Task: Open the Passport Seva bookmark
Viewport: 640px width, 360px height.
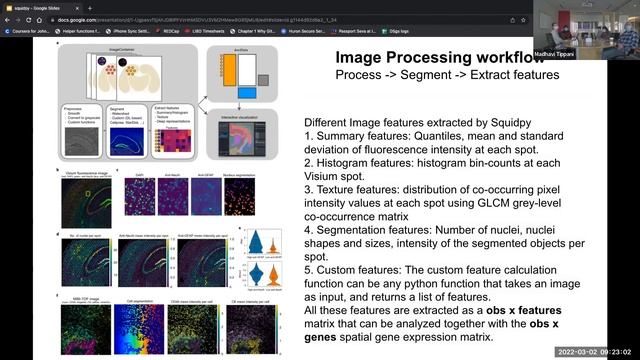Action: click(354, 31)
